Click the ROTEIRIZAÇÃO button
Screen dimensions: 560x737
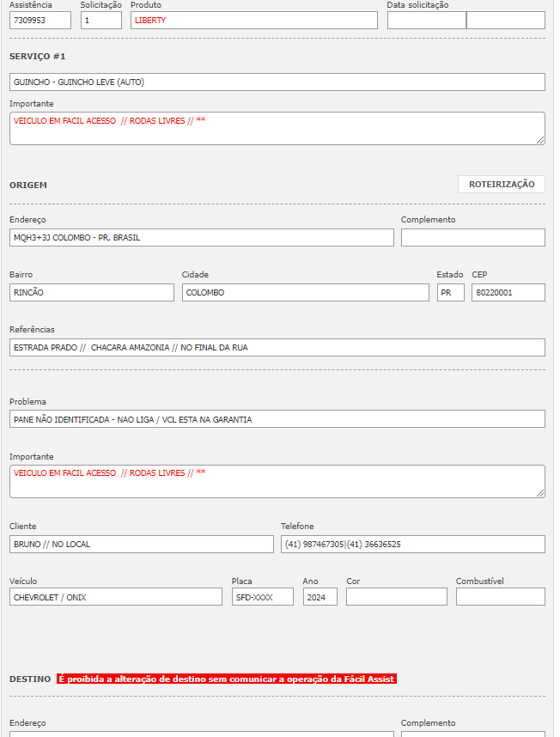502,185
